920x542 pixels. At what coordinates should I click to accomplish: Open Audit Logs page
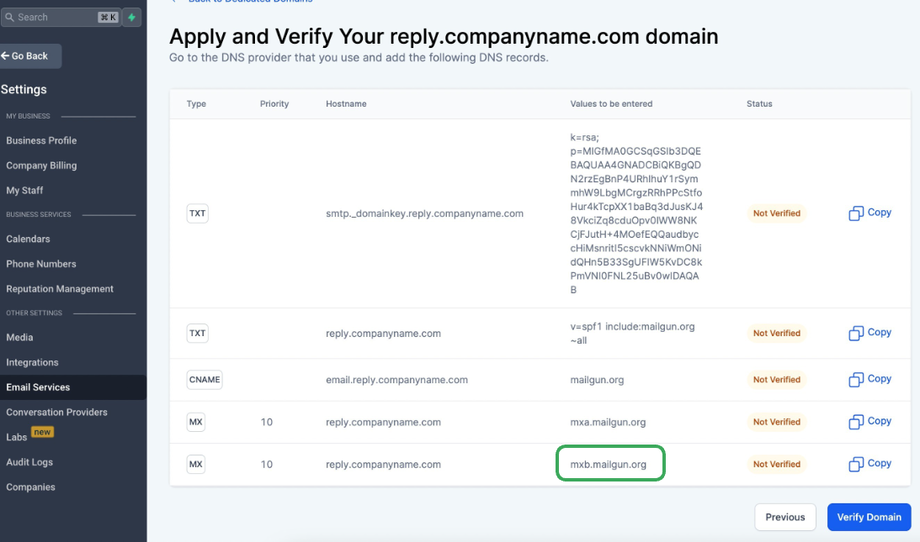(30, 462)
